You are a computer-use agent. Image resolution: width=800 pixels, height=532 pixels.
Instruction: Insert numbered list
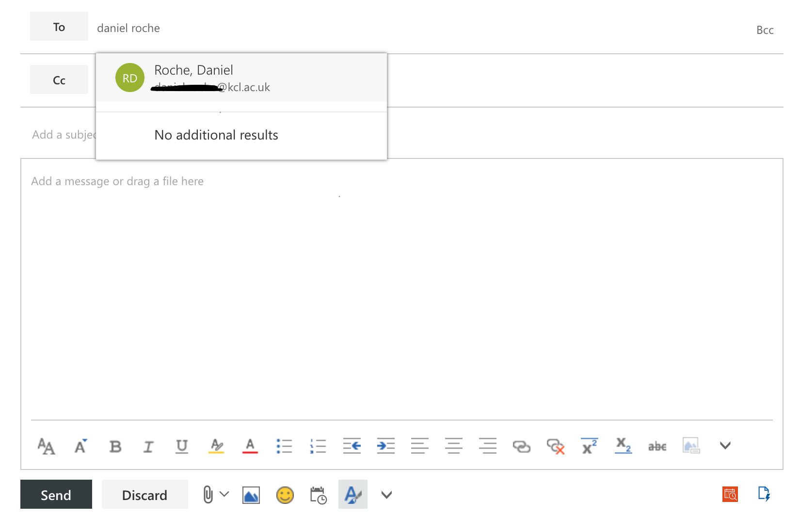tap(318, 446)
